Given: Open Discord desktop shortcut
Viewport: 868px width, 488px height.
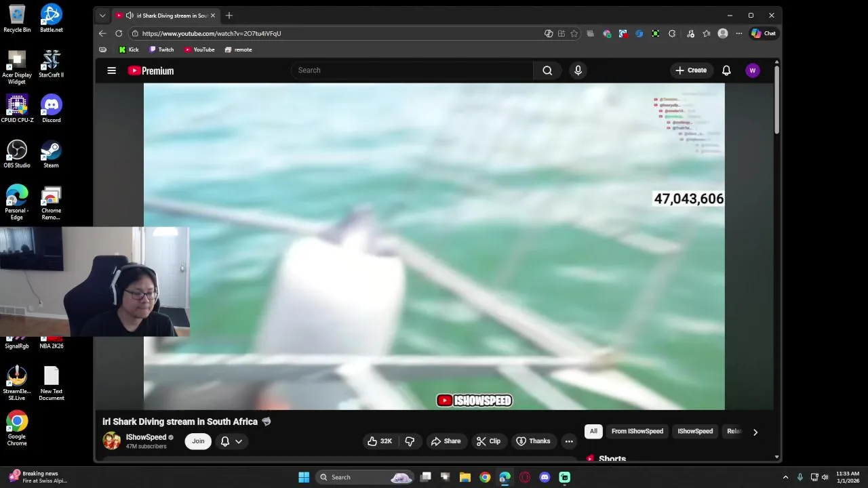Looking at the screenshot, I should click(52, 109).
